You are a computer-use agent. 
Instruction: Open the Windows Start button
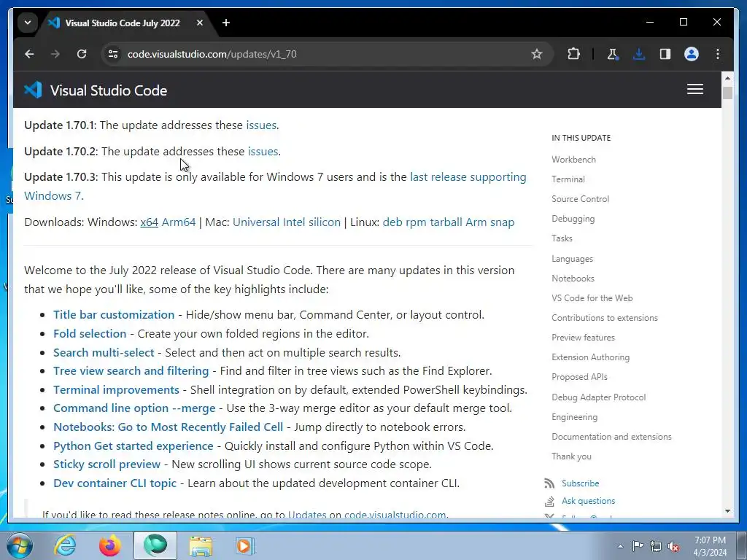click(20, 545)
